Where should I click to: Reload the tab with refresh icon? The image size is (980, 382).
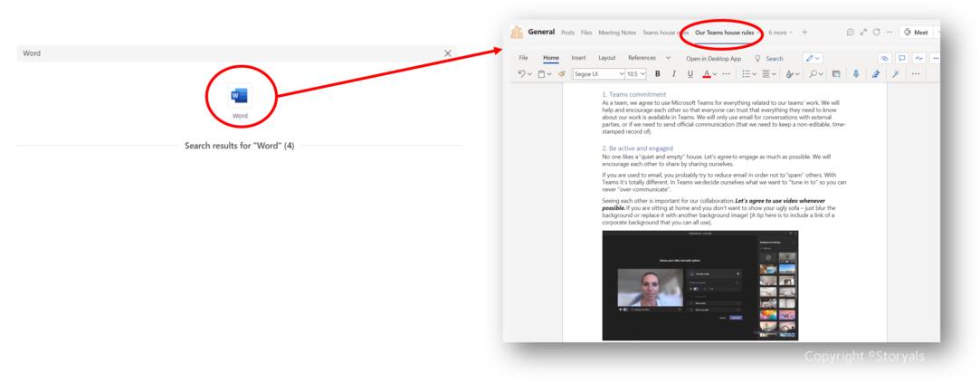(876, 33)
